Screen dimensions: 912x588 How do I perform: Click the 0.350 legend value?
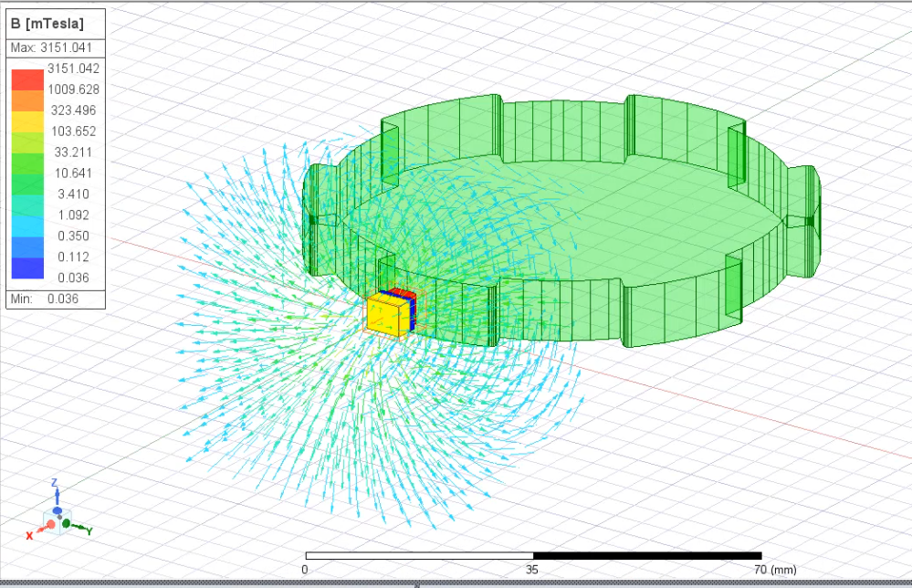[x=73, y=236]
